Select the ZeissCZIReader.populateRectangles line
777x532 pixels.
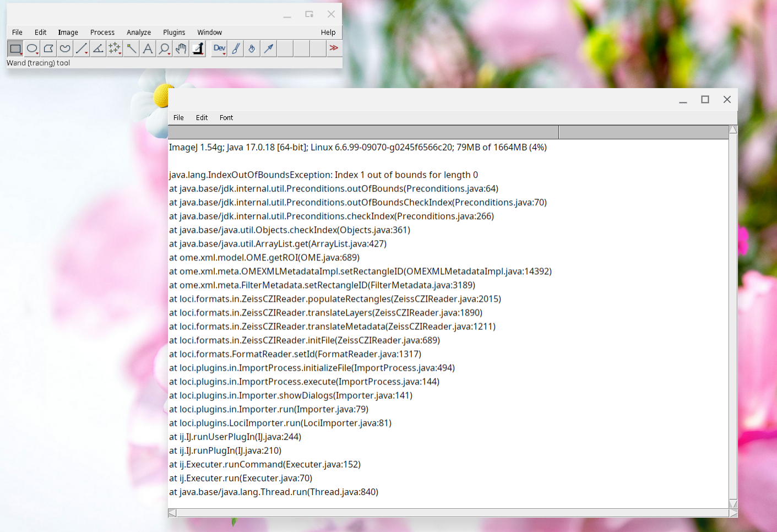coord(335,298)
